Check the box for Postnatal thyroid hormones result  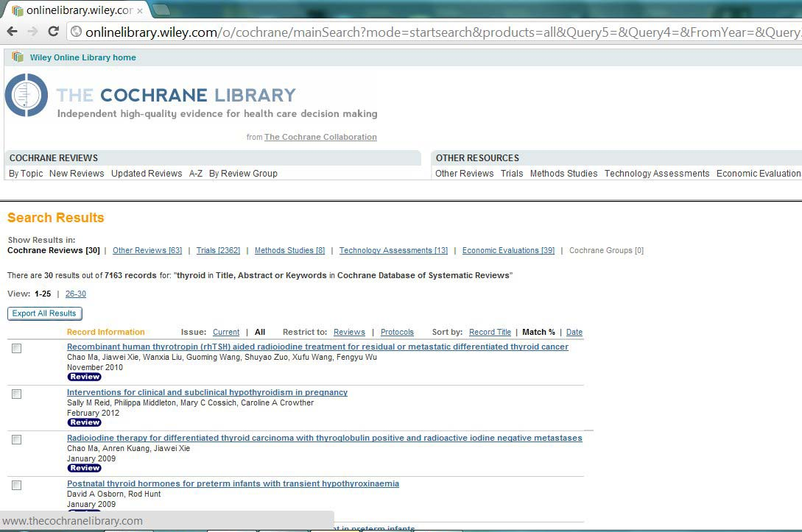17,485
